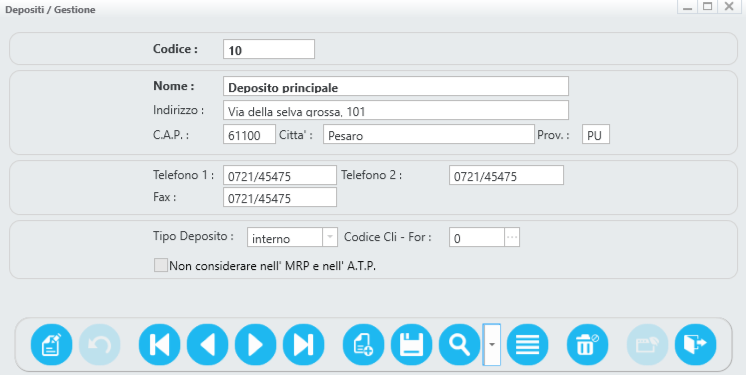Viewport: 746px width, 375px height.
Task: Open Codice Cli - For lookup ellipsis
Action: click(x=512, y=237)
